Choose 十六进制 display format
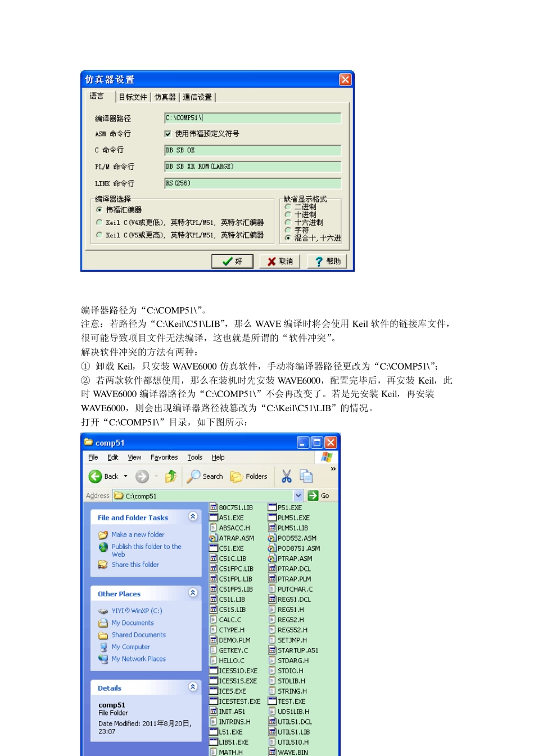 click(x=288, y=222)
